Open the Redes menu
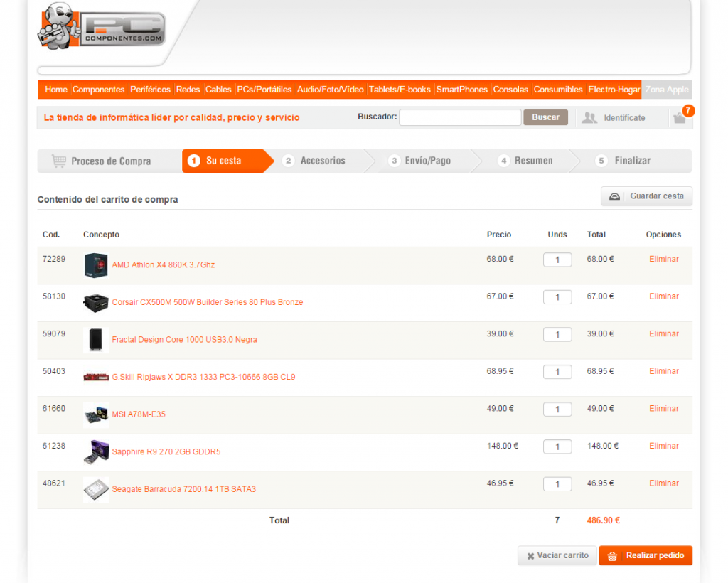The image size is (728, 583). point(188,90)
